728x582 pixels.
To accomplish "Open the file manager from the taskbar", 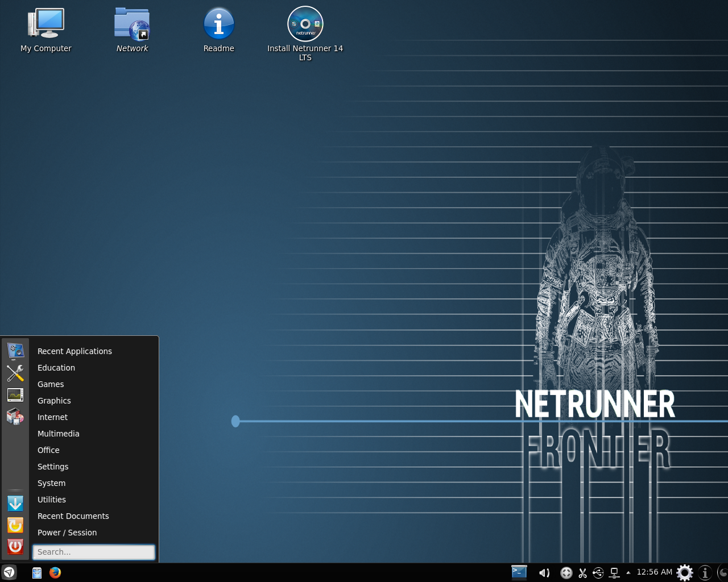I will (x=37, y=573).
